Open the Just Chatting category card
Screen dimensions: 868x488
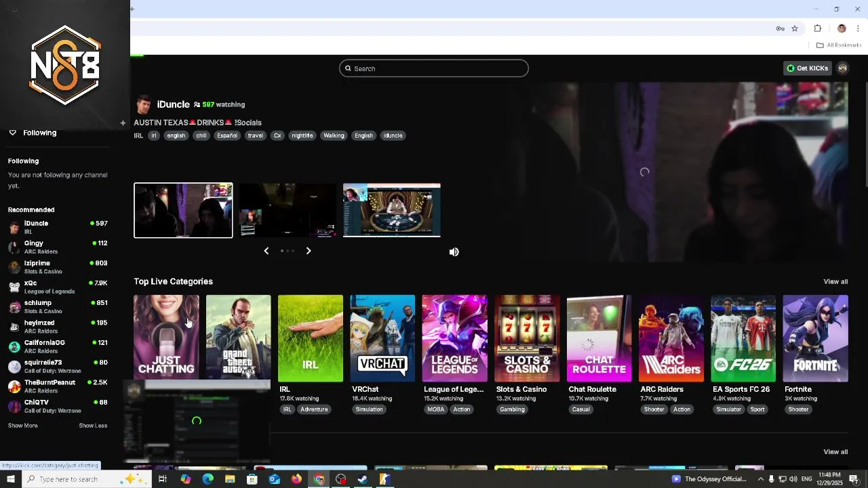click(x=166, y=338)
